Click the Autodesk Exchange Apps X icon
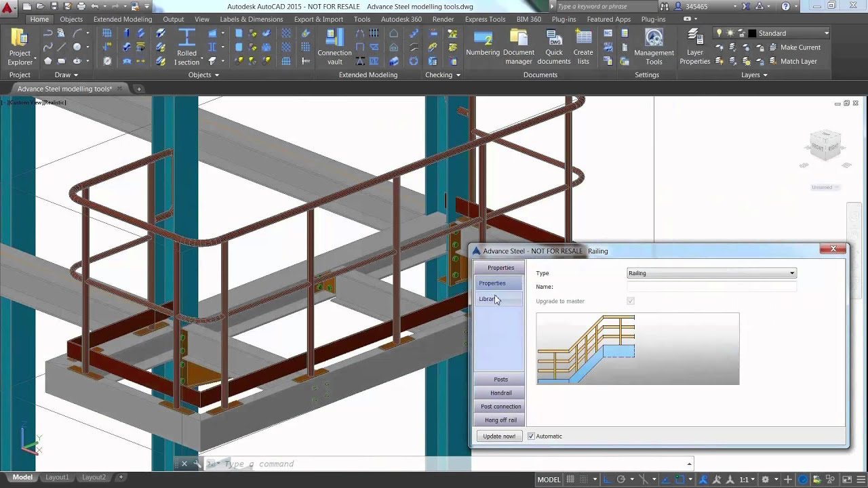868x488 pixels. [x=746, y=6]
